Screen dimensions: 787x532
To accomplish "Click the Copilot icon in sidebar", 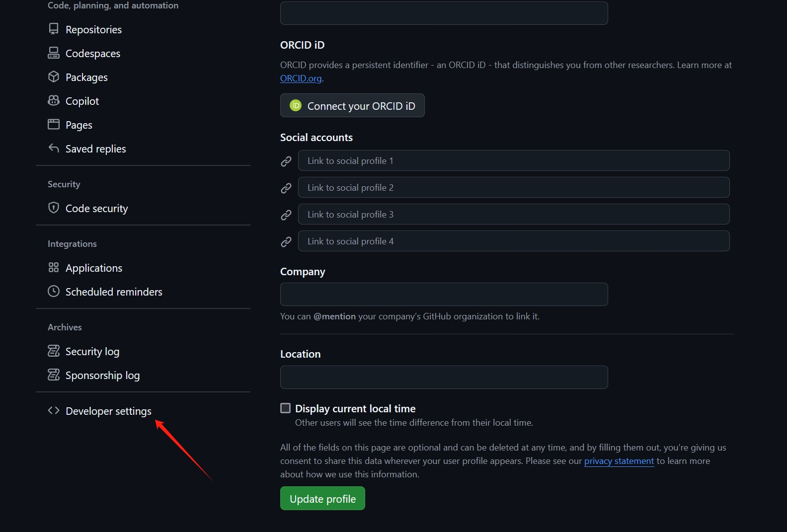I will point(54,100).
